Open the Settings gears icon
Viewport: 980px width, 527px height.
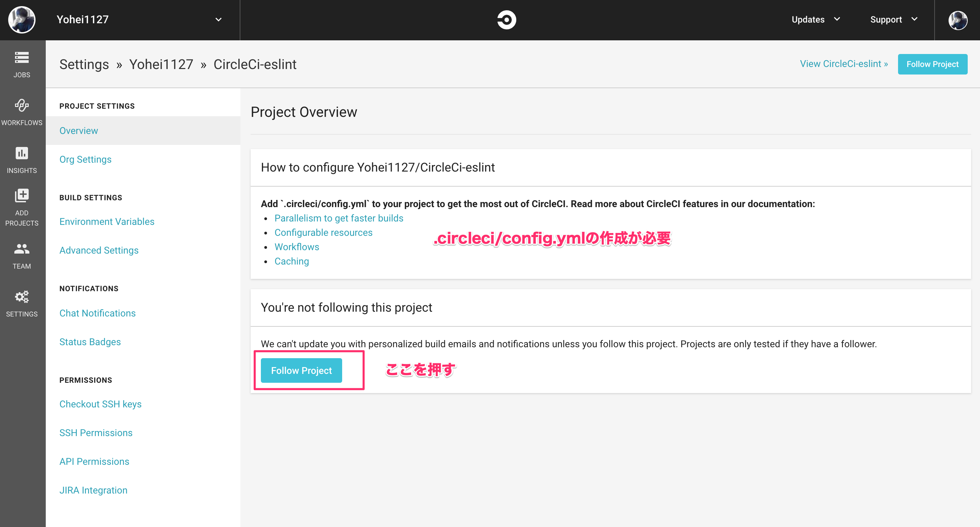[22, 297]
